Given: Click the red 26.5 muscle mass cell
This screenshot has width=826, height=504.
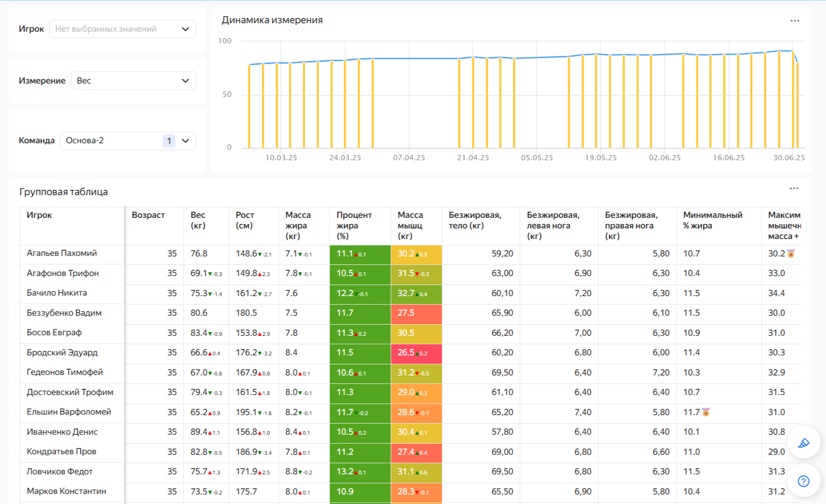Looking at the screenshot, I should coord(416,353).
